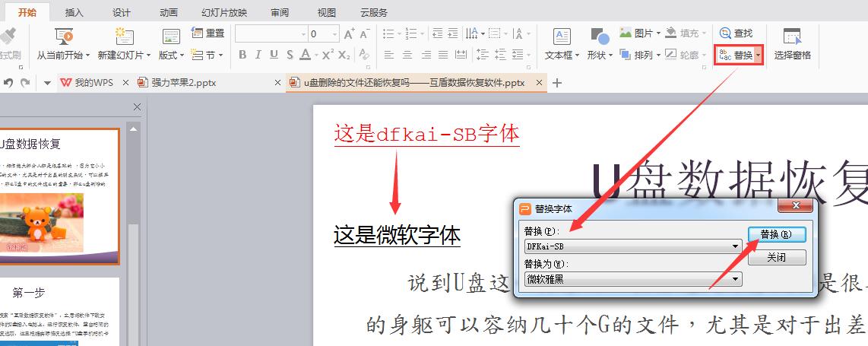Start slideshow from current slide icon

point(64,37)
